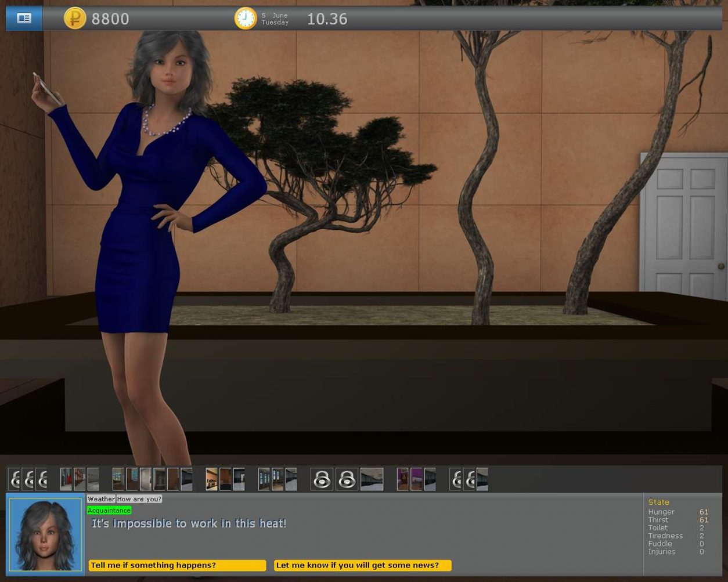Click the Hunger stat in State panel

click(661, 512)
